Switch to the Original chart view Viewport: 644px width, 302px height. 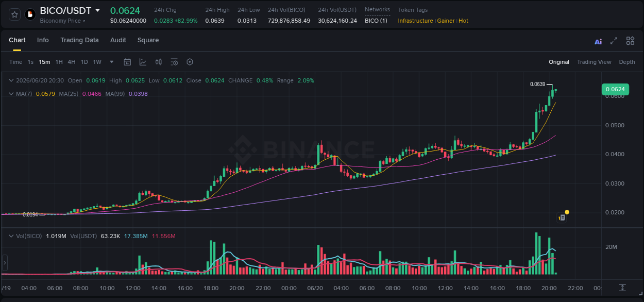(559, 62)
